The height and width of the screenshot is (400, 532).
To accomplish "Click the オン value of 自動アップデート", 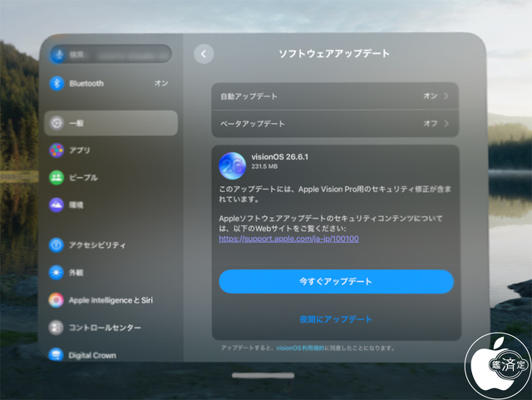I will [431, 96].
